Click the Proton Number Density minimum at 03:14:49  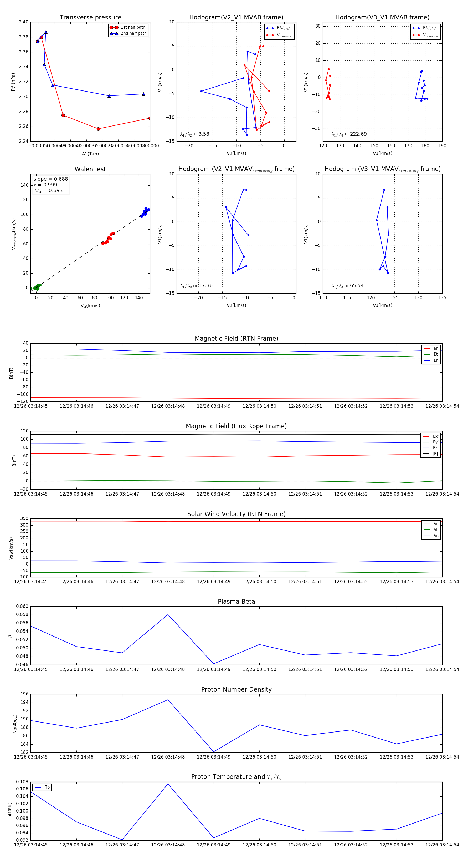[214, 752]
